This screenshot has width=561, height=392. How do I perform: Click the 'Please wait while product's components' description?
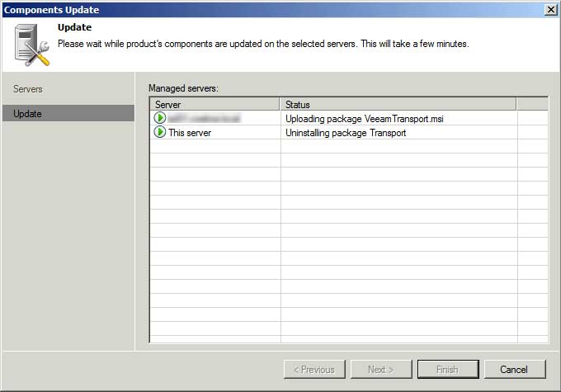pos(263,44)
